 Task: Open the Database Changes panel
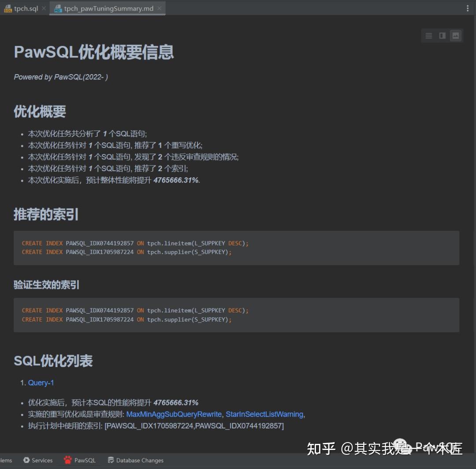point(135,460)
